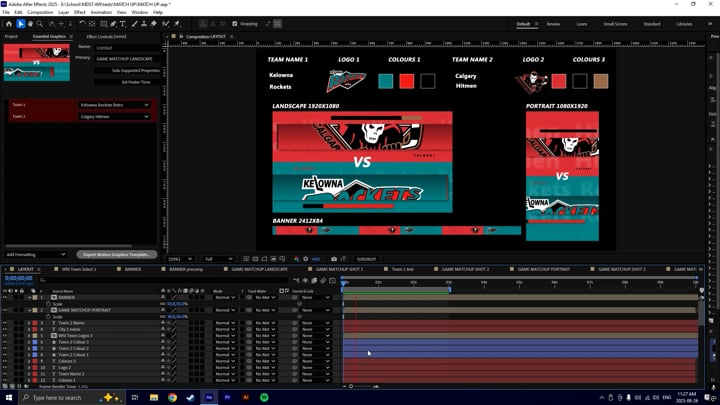Select the Roto Brush tool

coord(166,24)
